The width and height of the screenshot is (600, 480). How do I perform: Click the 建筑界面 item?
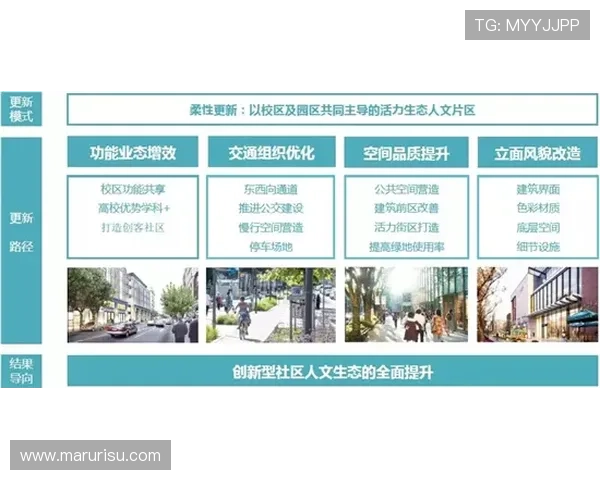(x=538, y=189)
